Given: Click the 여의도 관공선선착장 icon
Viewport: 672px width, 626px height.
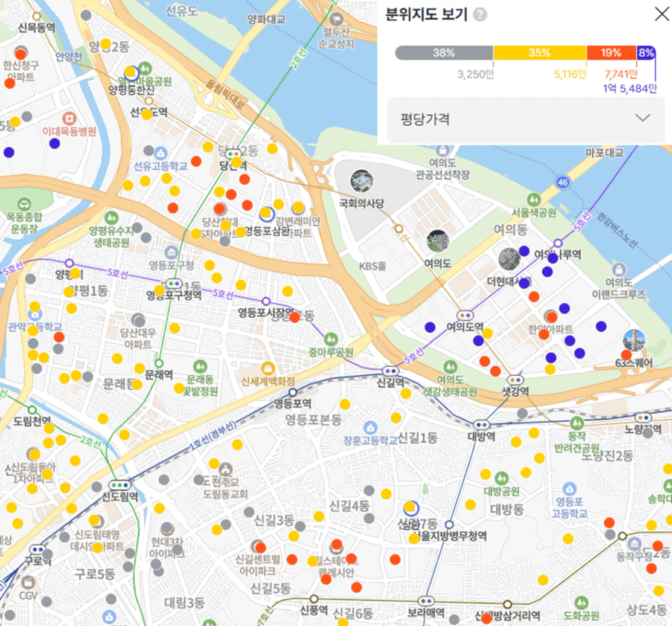Looking at the screenshot, I should pos(443,150).
